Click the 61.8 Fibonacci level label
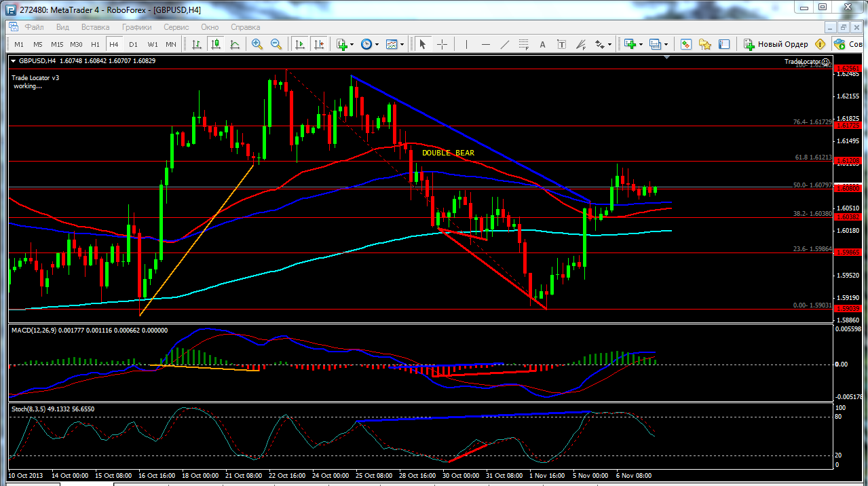This screenshot has width=868, height=486. coord(812,157)
